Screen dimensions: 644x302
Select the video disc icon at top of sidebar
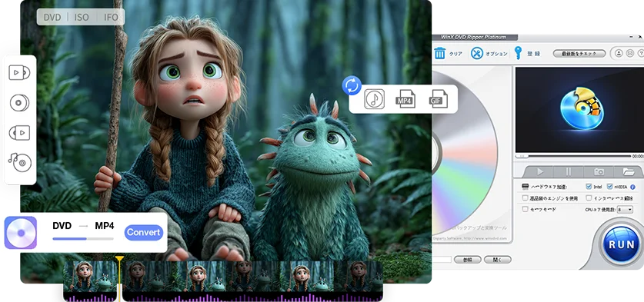pyautogui.click(x=19, y=73)
